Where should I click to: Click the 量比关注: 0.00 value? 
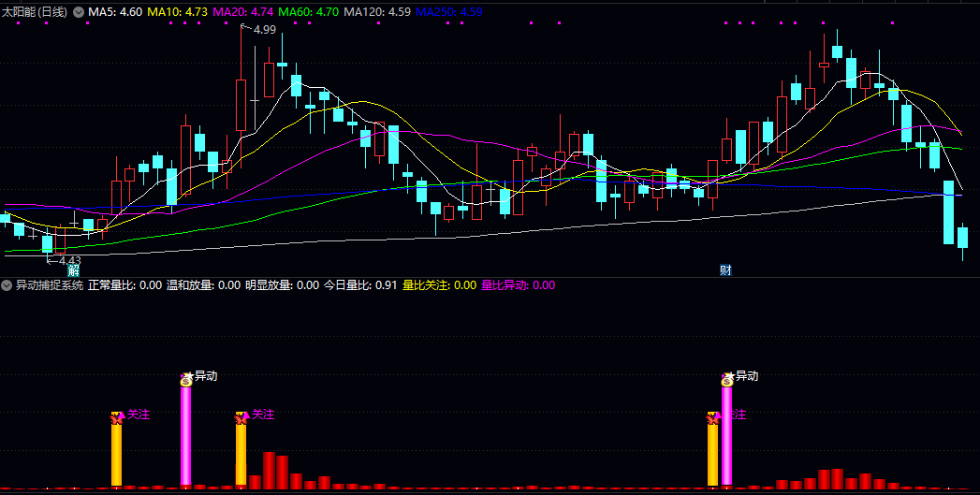tap(439, 285)
